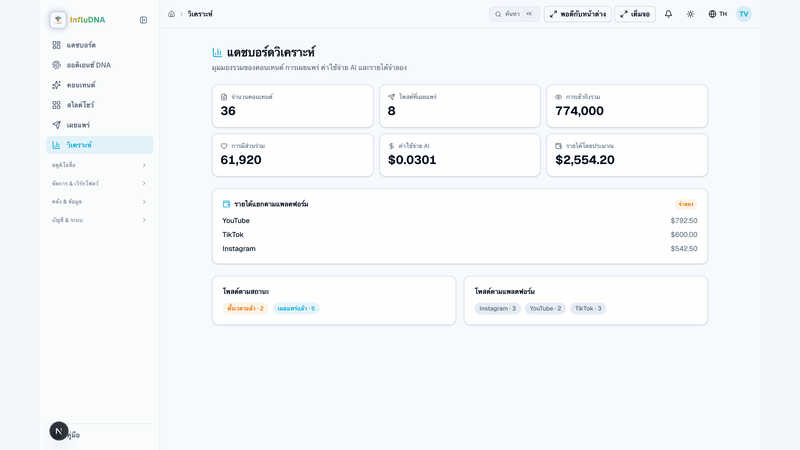The image size is (800, 450).
Task: Click the home breadcrumb icon
Action: (x=171, y=14)
